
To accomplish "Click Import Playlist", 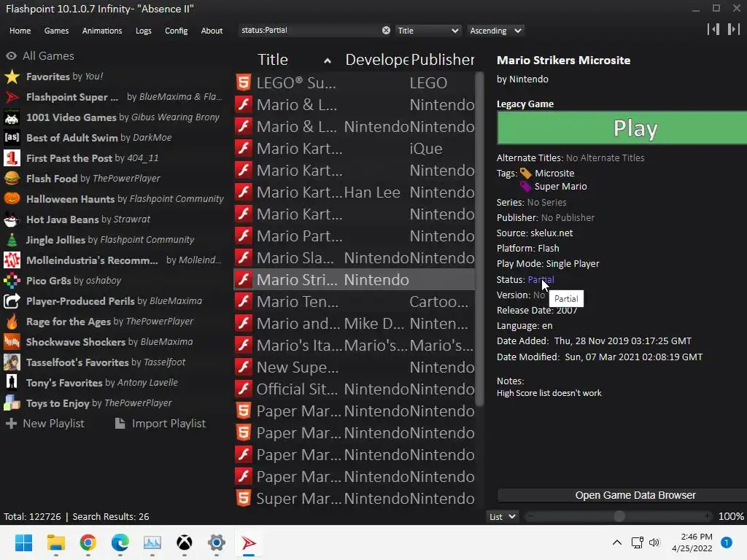I will [160, 424].
